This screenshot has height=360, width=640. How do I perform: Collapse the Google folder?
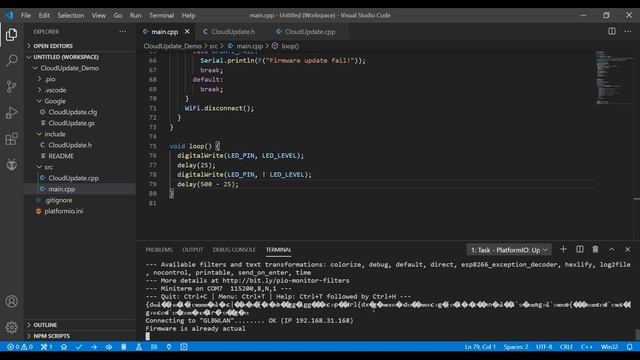pyautogui.click(x=80, y=101)
